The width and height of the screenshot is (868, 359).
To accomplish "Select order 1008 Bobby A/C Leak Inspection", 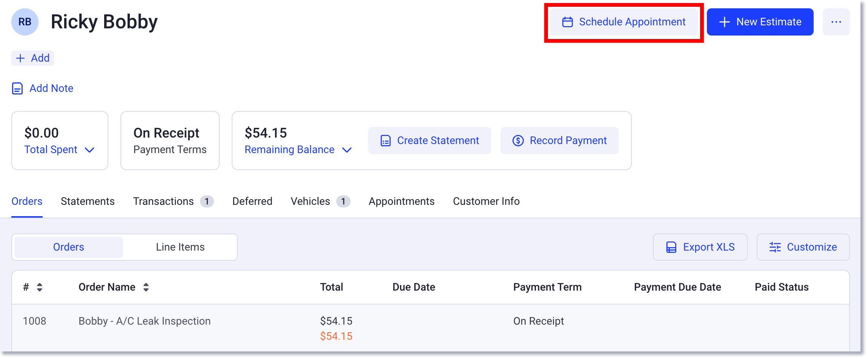I will 145,321.
